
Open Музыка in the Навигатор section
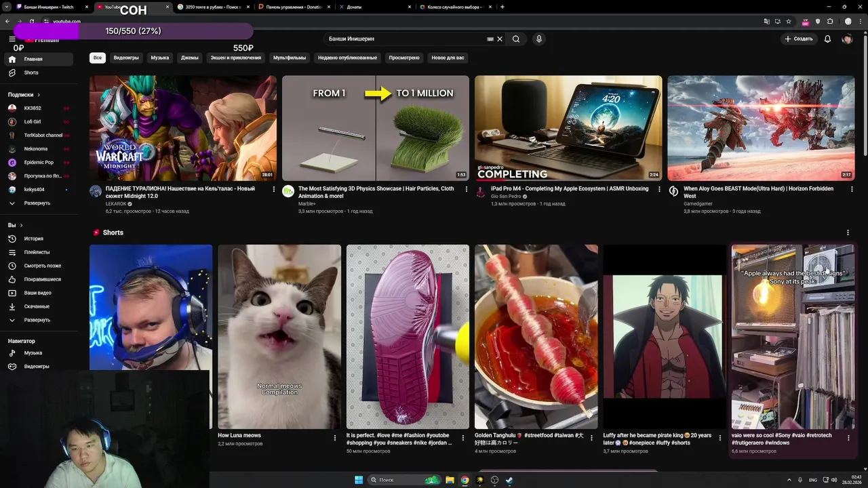[39, 353]
